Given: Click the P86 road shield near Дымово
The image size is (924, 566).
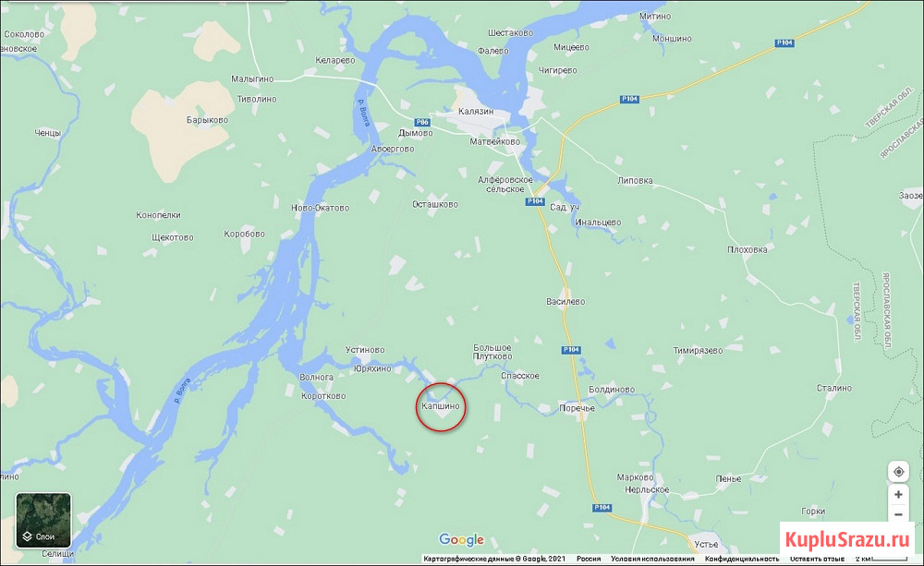Looking at the screenshot, I should [x=422, y=123].
